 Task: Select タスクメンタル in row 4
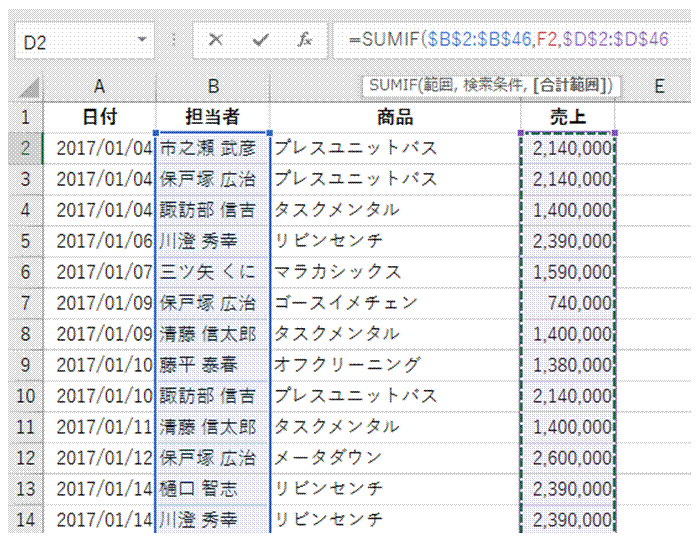tap(395, 210)
